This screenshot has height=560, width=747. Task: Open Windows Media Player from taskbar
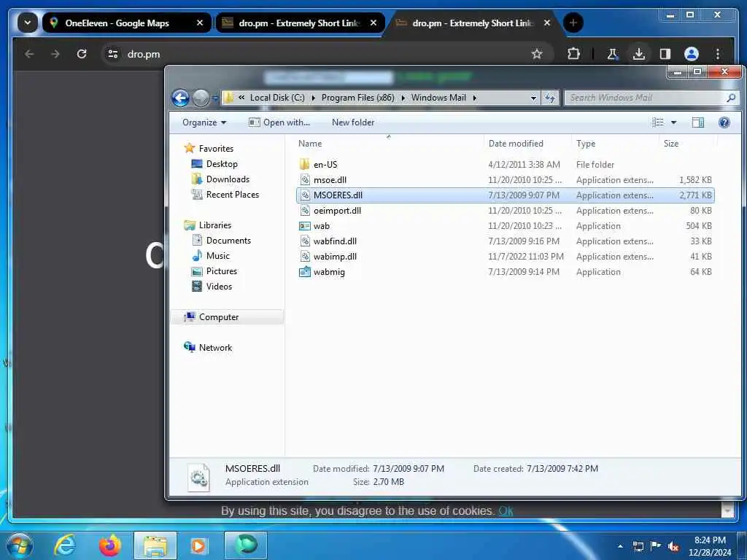[198, 545]
